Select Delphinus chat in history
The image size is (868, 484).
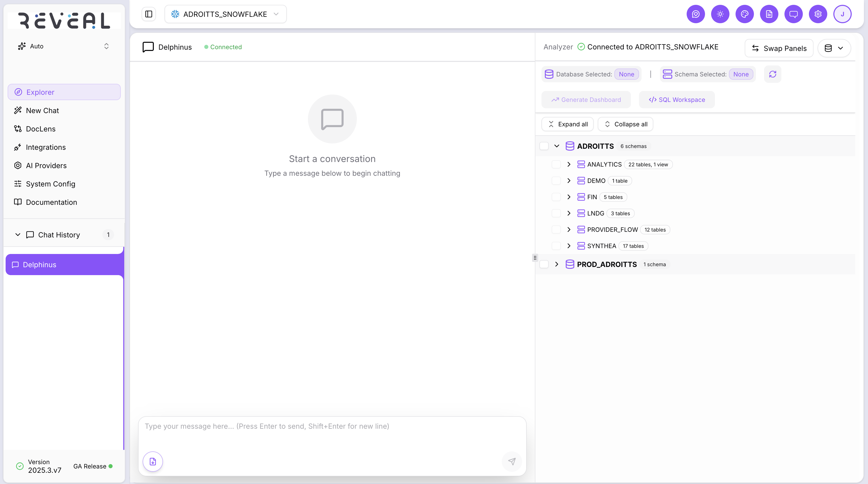64,265
